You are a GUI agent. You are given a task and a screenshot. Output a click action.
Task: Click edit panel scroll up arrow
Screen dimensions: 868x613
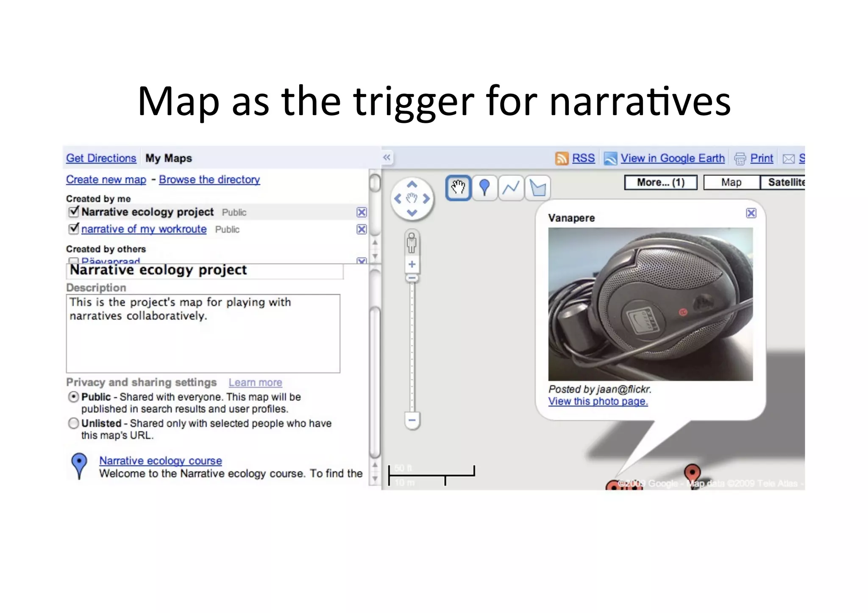click(x=375, y=465)
